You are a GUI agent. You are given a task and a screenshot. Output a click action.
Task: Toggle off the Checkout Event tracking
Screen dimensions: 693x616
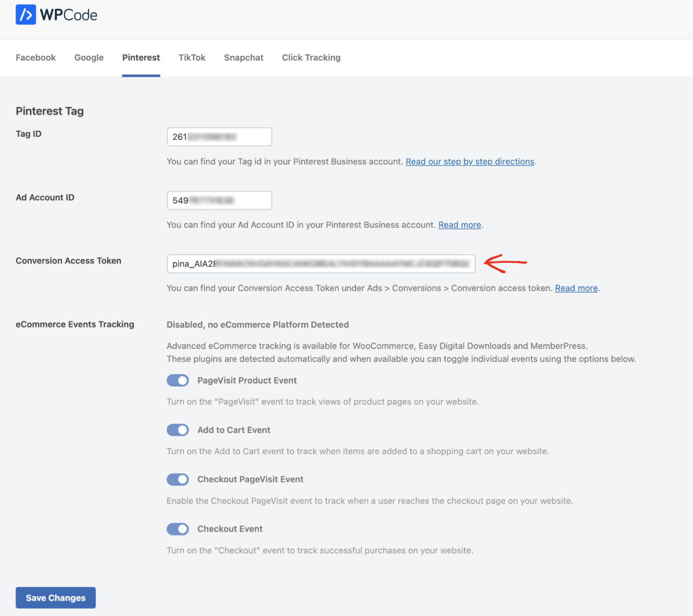[177, 529]
